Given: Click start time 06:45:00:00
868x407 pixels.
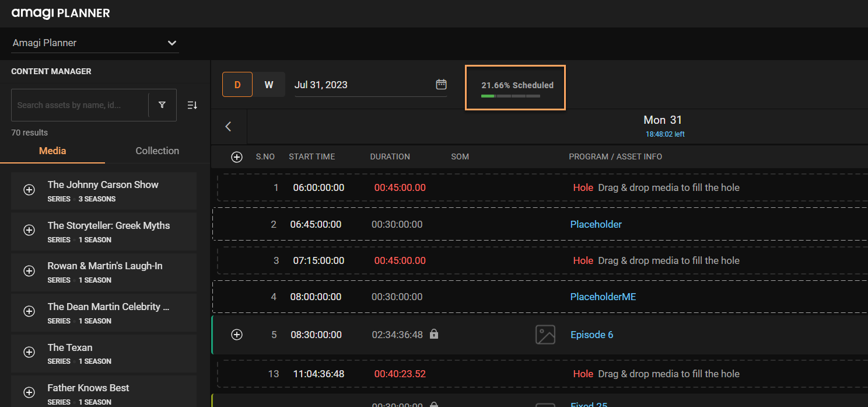Looking at the screenshot, I should coord(316,224).
